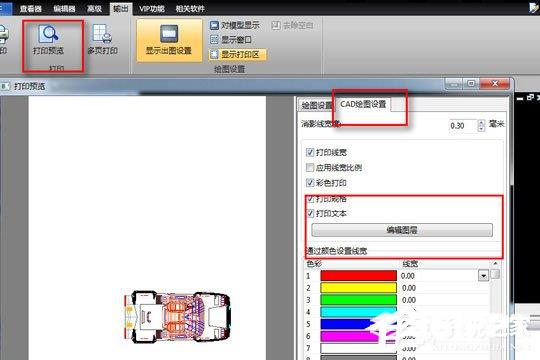
Task: Select the 对模型显示 icon
Action: (x=214, y=25)
